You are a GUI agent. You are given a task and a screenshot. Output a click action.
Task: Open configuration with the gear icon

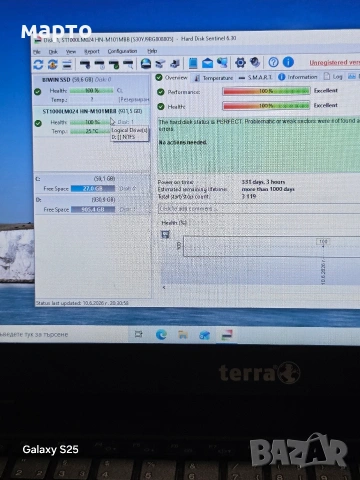(240, 62)
